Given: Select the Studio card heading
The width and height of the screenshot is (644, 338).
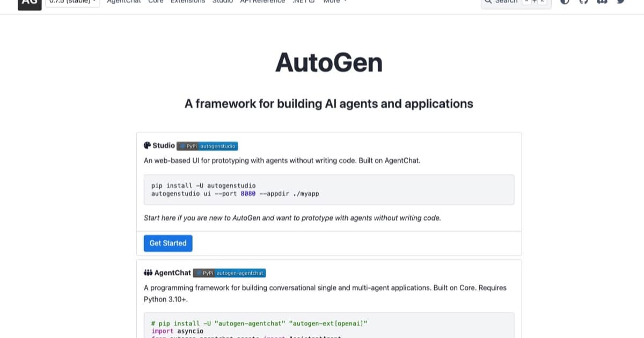Looking at the screenshot, I should click(x=164, y=145).
